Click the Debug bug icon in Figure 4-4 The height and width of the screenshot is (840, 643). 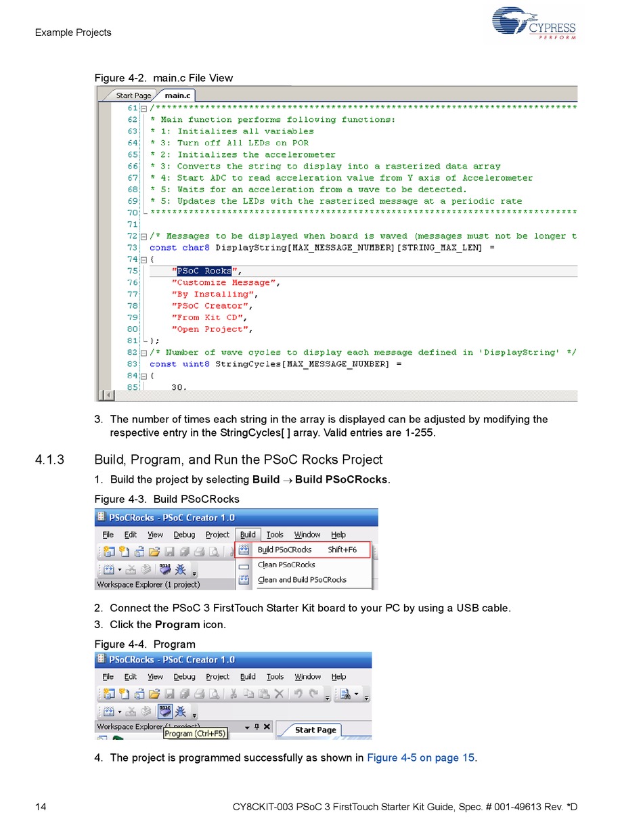click(181, 711)
